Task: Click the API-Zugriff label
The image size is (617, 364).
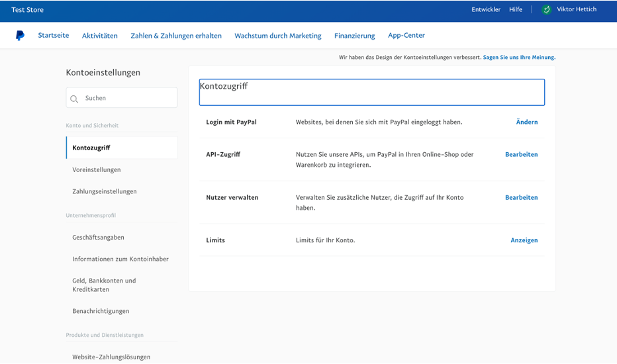Action: 223,155
